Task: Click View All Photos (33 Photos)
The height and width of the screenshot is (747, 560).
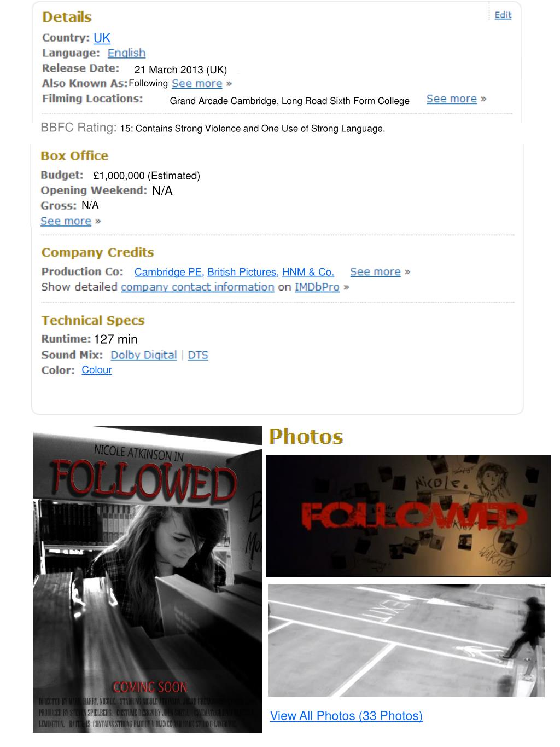Action: coord(346,716)
